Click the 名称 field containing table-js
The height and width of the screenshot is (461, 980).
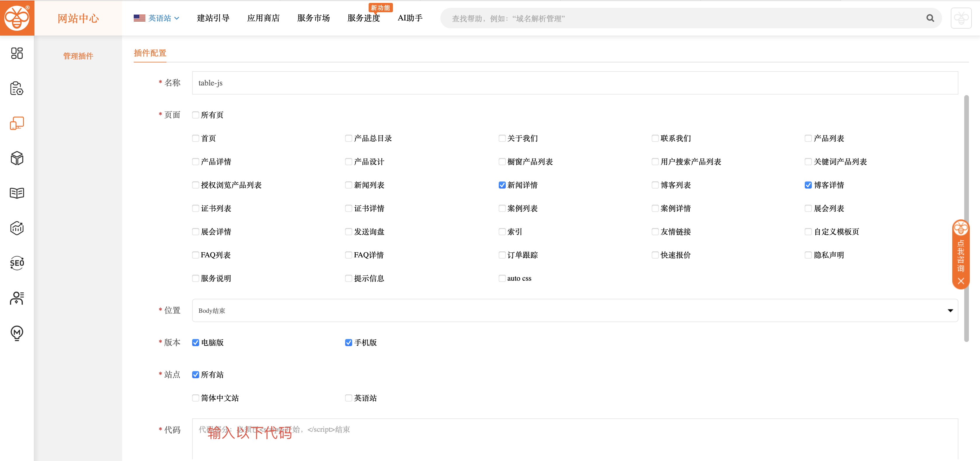pos(575,83)
